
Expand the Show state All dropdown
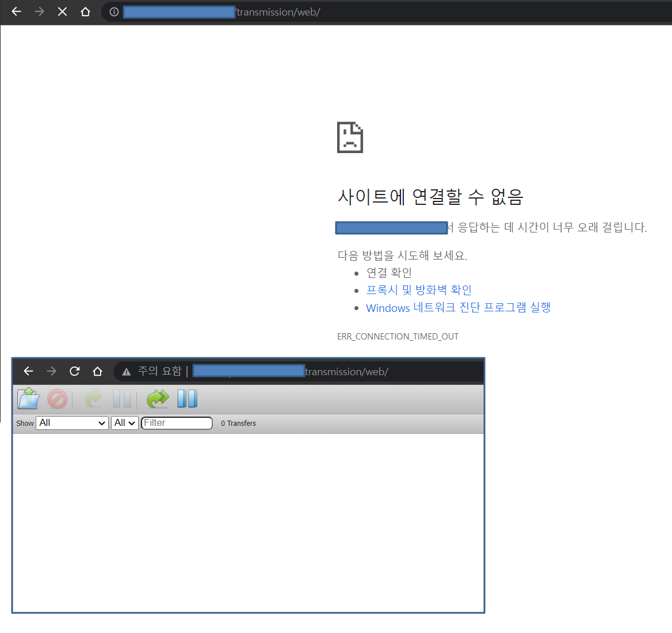click(72, 423)
